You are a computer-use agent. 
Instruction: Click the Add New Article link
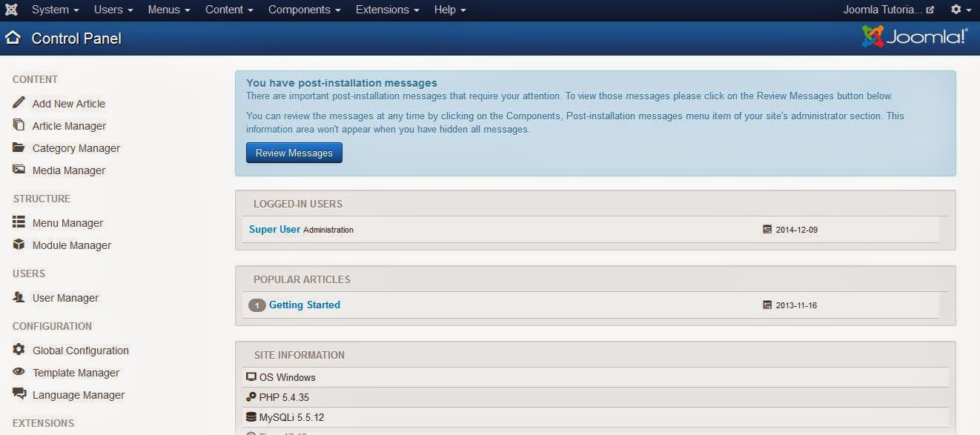pos(69,104)
